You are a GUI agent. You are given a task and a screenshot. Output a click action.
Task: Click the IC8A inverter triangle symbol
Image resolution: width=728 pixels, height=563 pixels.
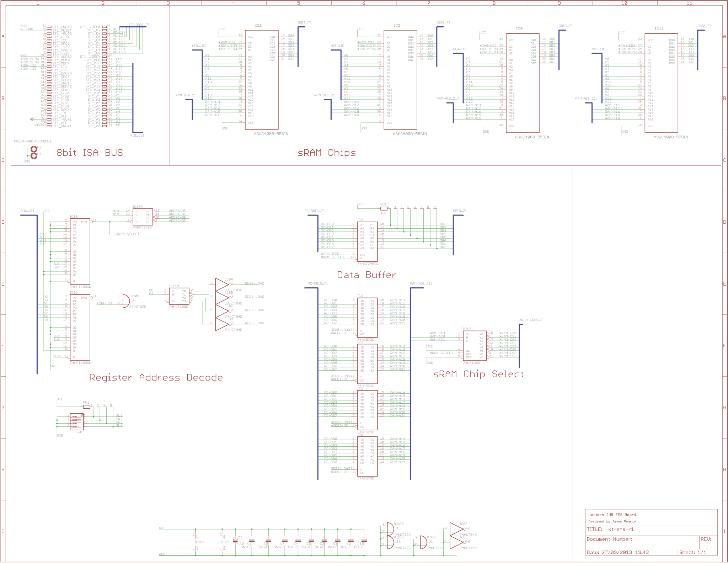point(222,284)
